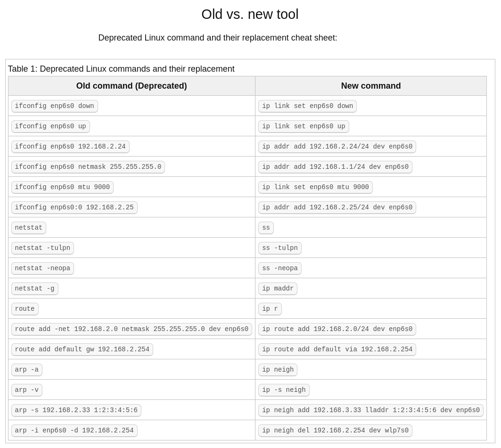The image size is (501, 448).
Task: Click the 'ip maddr' command box
Action: [278, 289]
